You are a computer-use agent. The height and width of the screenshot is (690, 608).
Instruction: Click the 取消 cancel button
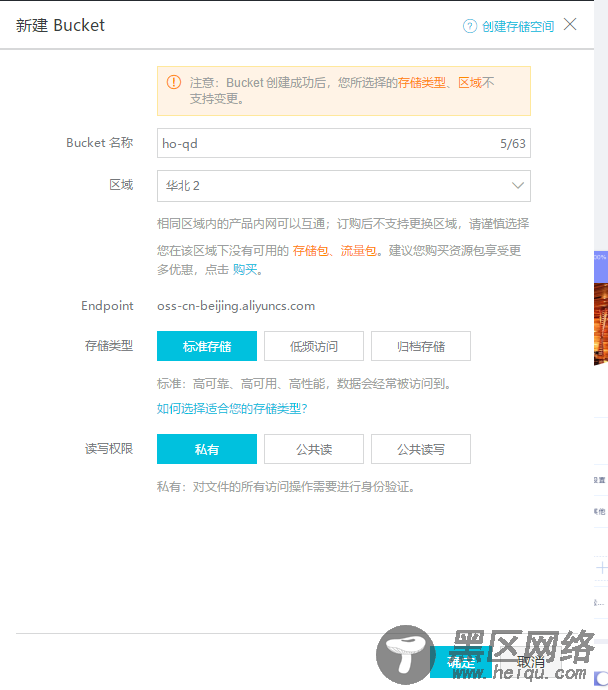(x=531, y=662)
